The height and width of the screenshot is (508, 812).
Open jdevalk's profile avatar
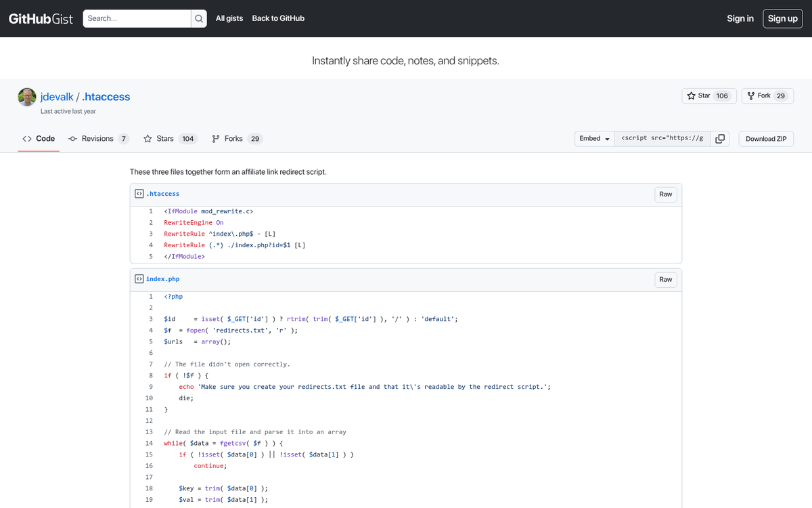click(x=26, y=96)
